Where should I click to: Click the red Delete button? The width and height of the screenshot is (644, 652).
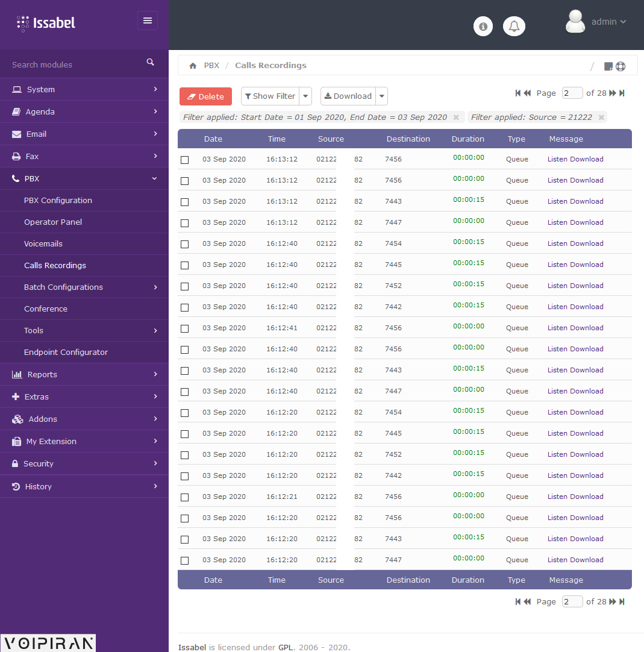coord(205,96)
